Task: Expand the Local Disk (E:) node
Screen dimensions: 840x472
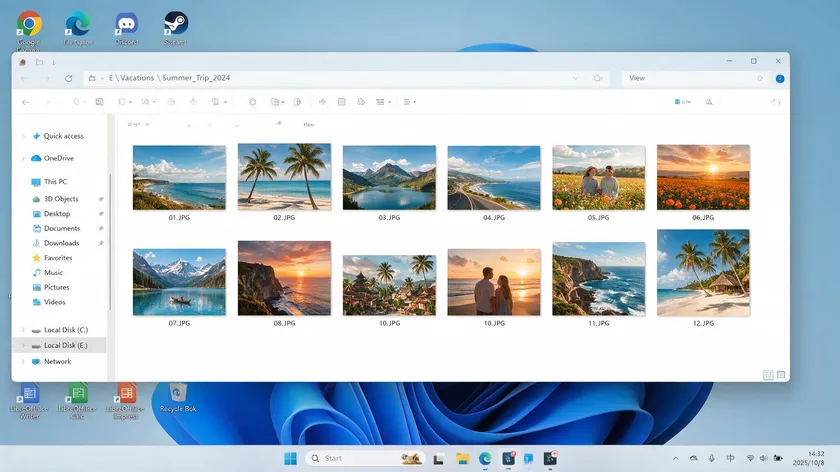Action: tap(23, 346)
